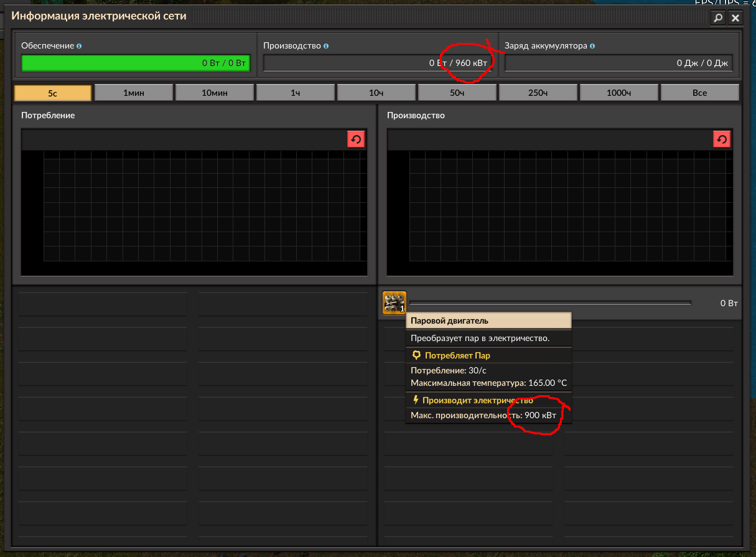Click the 0 Вт / 960 кВт production field
The height and width of the screenshot is (557, 756).
tap(380, 63)
